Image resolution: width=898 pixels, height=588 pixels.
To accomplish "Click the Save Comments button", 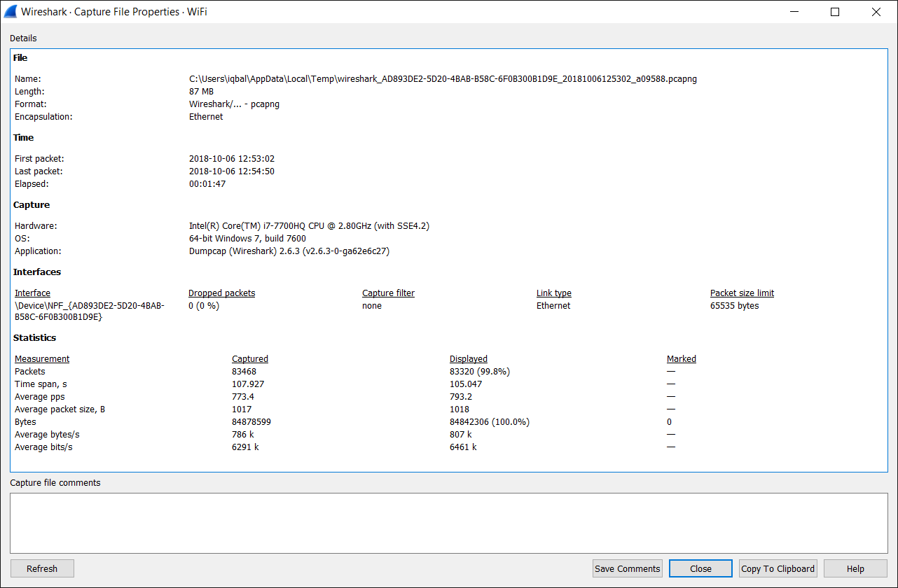I will click(628, 568).
